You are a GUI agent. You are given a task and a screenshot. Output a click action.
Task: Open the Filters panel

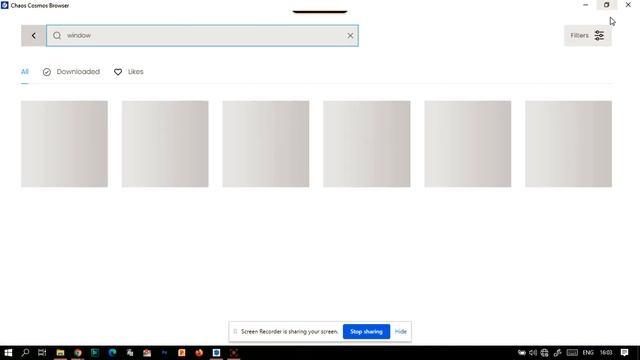coord(588,36)
